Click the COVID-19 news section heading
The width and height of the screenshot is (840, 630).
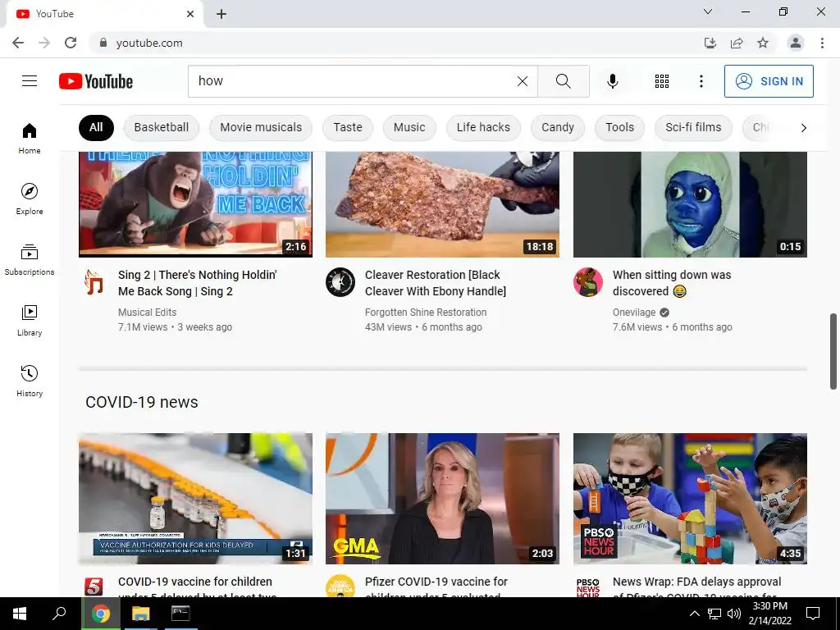point(142,402)
